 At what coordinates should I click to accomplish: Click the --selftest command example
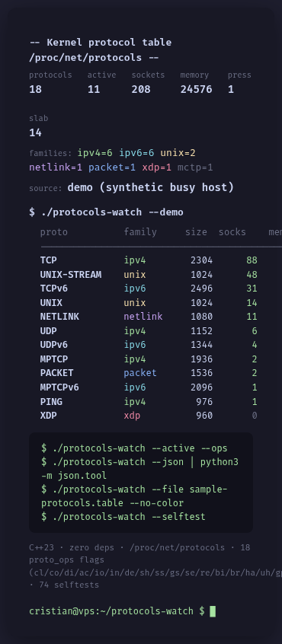(123, 516)
